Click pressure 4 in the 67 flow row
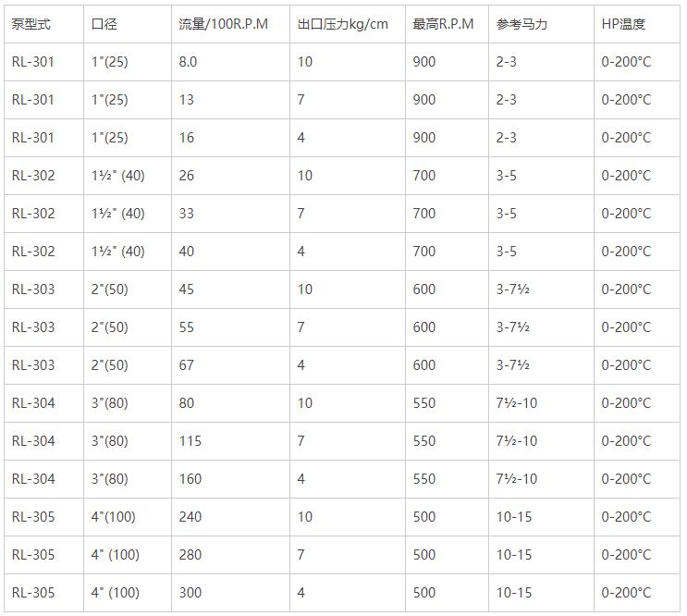687x616 pixels. point(301,365)
